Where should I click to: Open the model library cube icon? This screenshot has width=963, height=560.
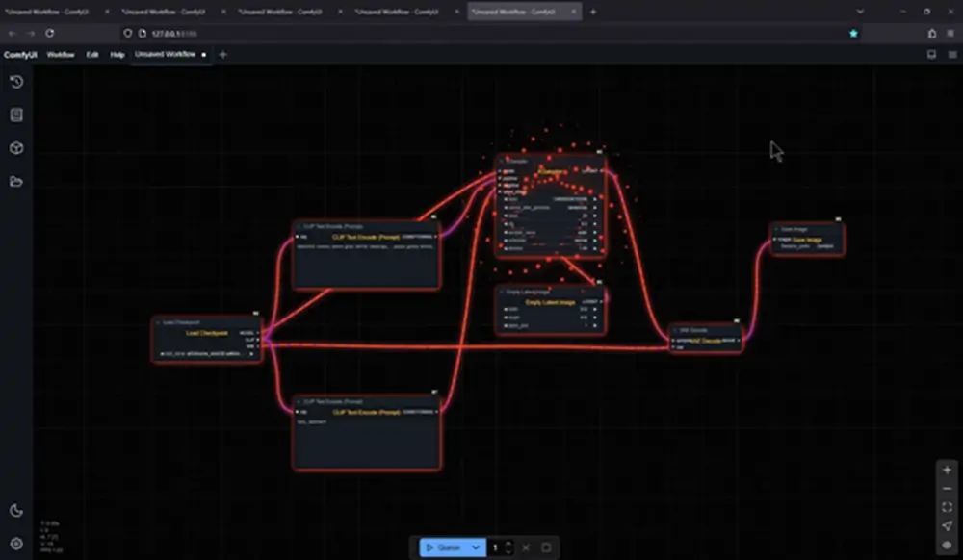16,148
